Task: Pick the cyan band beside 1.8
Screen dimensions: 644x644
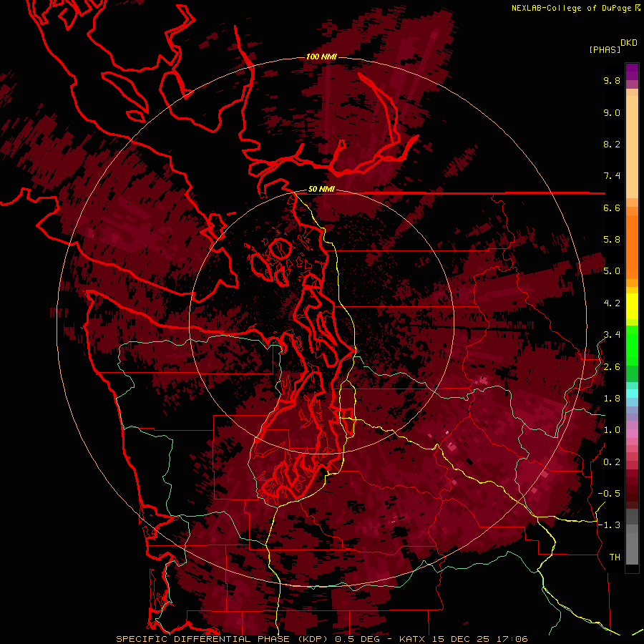Action: pos(632,394)
